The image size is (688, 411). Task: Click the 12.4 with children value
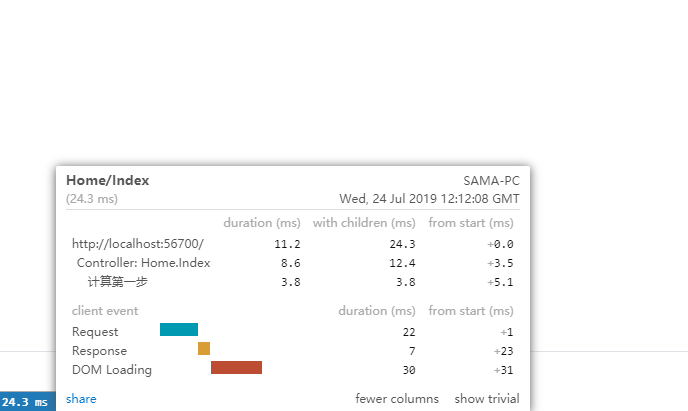[402, 263]
